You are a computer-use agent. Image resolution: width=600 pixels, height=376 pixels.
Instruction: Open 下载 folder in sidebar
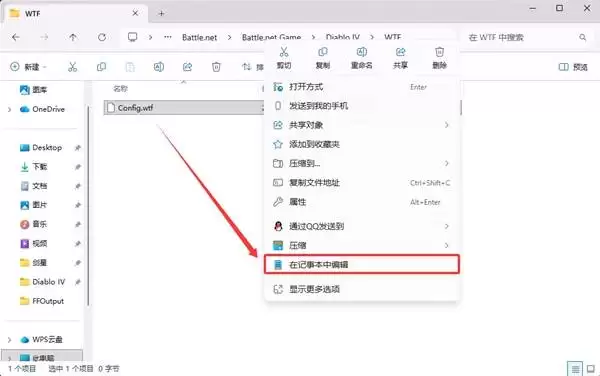coord(33,167)
